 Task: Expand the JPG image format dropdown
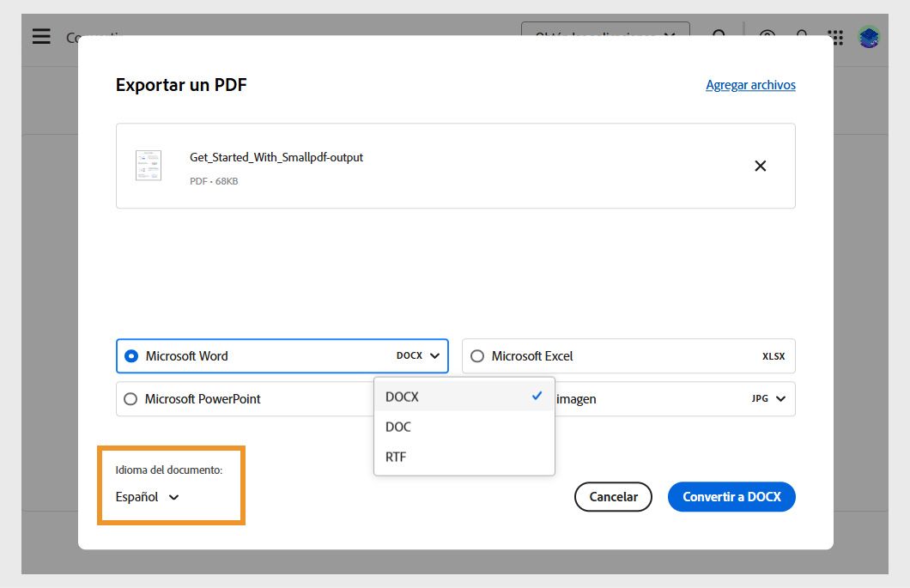click(769, 398)
